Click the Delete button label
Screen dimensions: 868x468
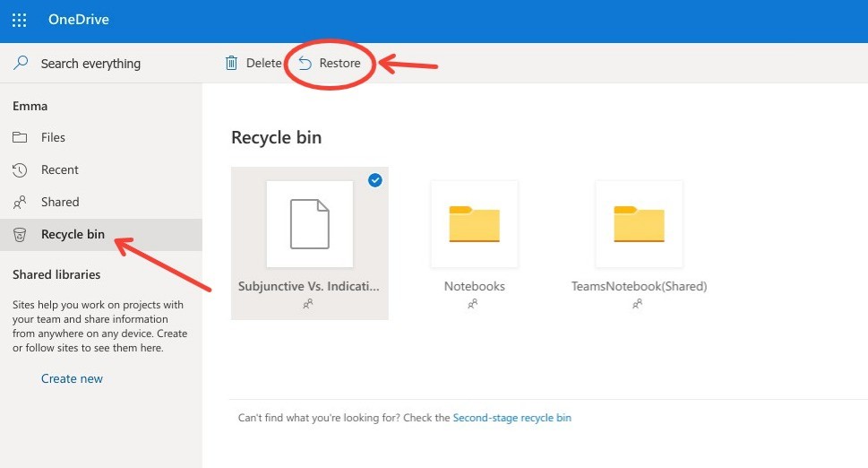coord(264,63)
